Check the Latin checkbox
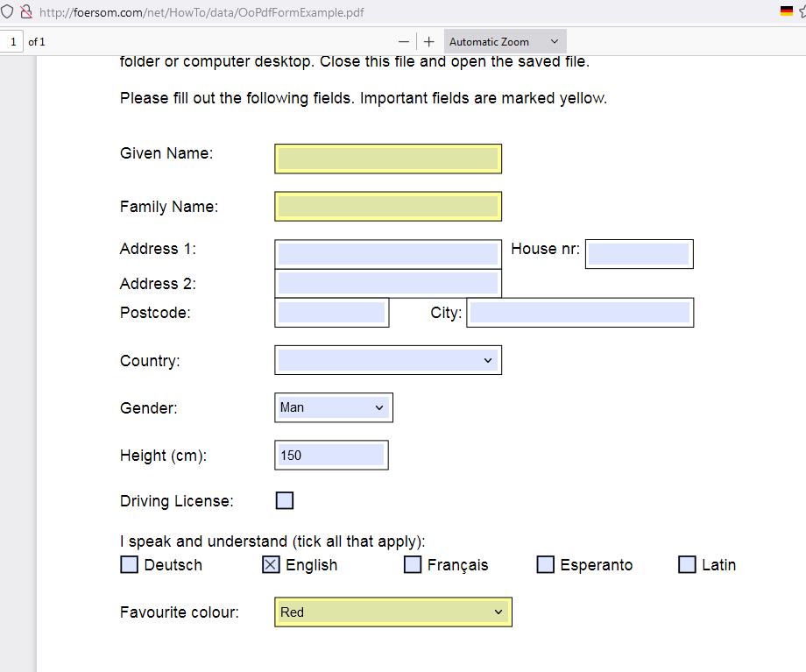Viewport: 806px width, 672px height. pos(687,564)
